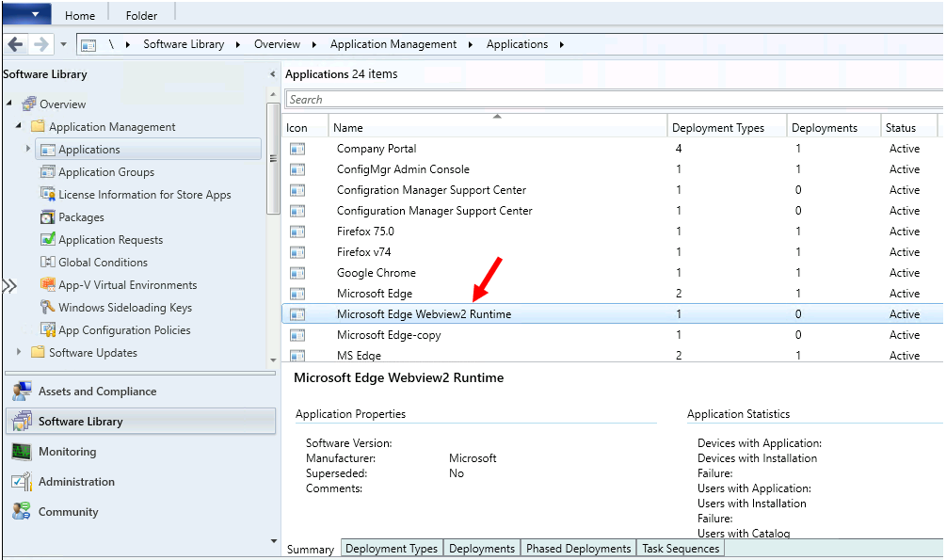Screen dimensions: 946x560
Task: Open the Folder ribbon tab
Action: pyautogui.click(x=141, y=16)
